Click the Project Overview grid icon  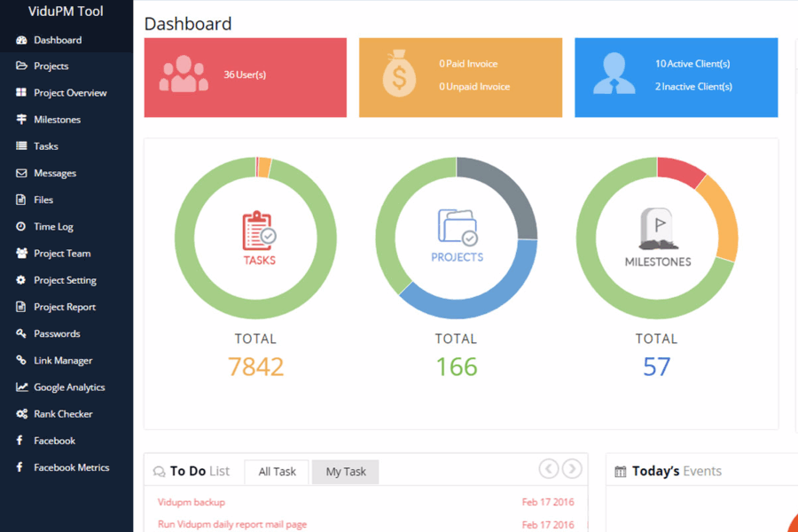pos(21,92)
